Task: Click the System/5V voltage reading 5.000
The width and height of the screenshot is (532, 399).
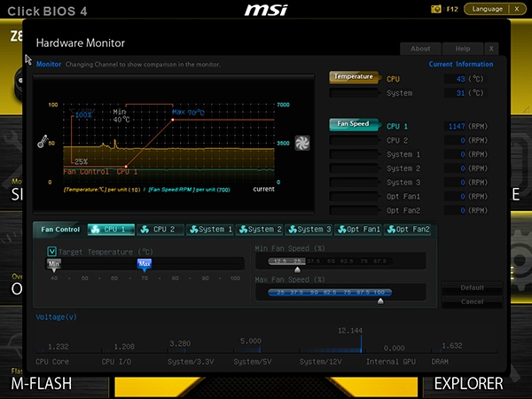Action: tap(251, 341)
